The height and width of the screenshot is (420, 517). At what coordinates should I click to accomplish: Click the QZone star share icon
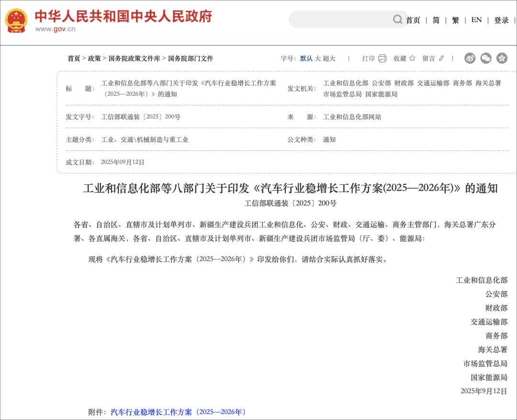coord(502,58)
